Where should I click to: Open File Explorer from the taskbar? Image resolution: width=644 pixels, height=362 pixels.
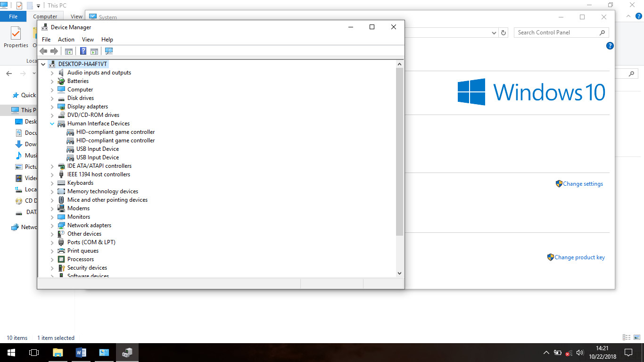click(58, 353)
